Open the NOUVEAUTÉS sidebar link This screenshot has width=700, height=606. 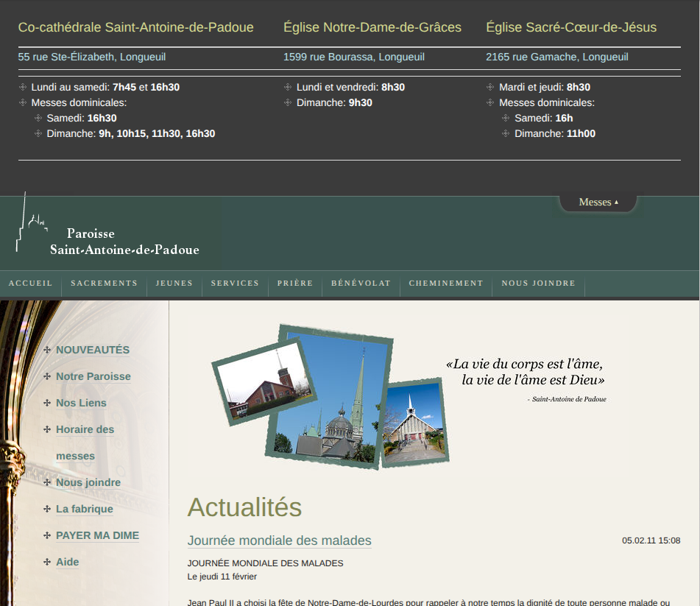pyautogui.click(x=93, y=350)
